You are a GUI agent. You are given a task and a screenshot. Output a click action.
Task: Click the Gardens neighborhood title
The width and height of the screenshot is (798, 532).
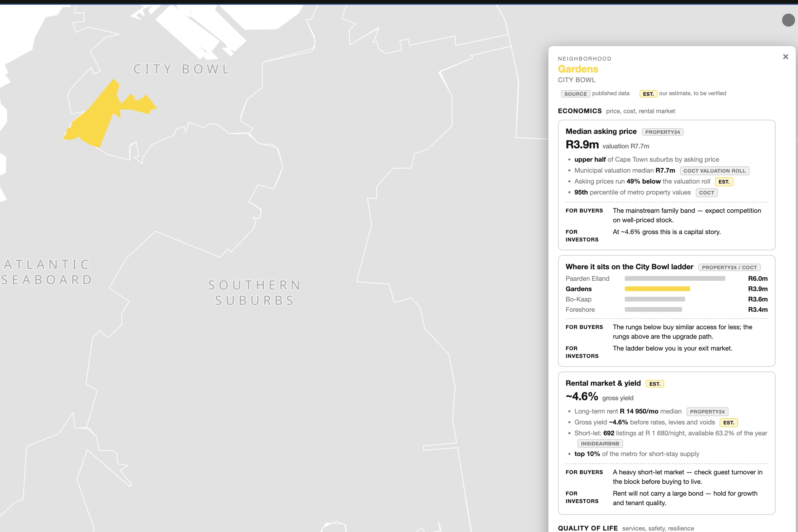click(578, 69)
